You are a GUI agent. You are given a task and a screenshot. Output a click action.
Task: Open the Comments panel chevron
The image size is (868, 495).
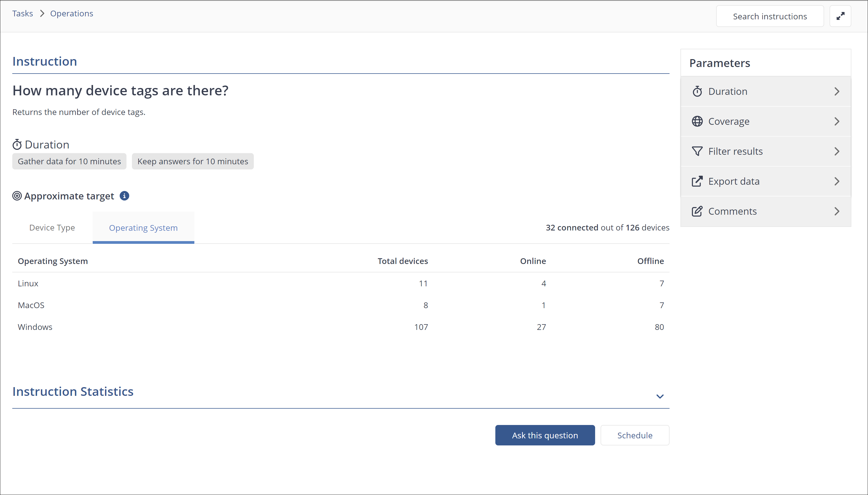[837, 211]
